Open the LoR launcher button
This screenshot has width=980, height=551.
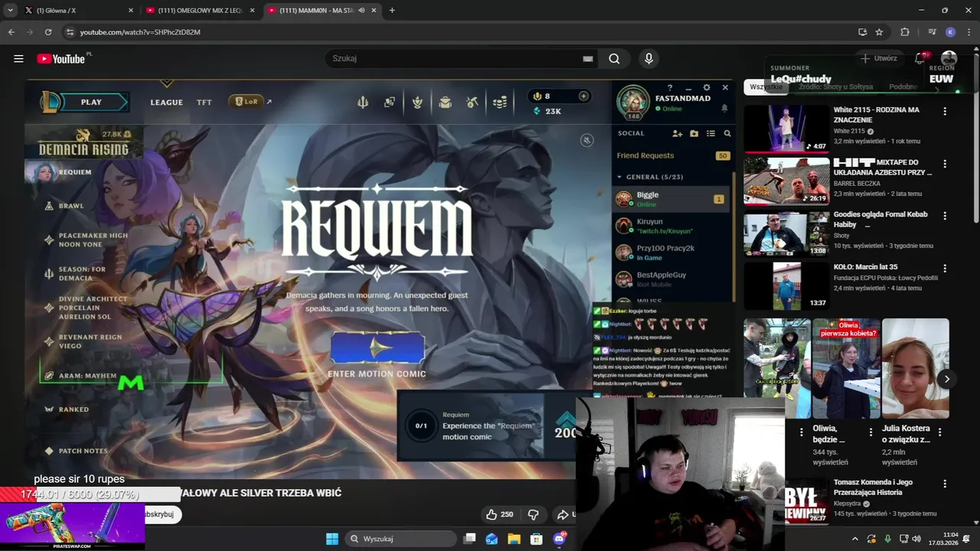click(x=247, y=101)
